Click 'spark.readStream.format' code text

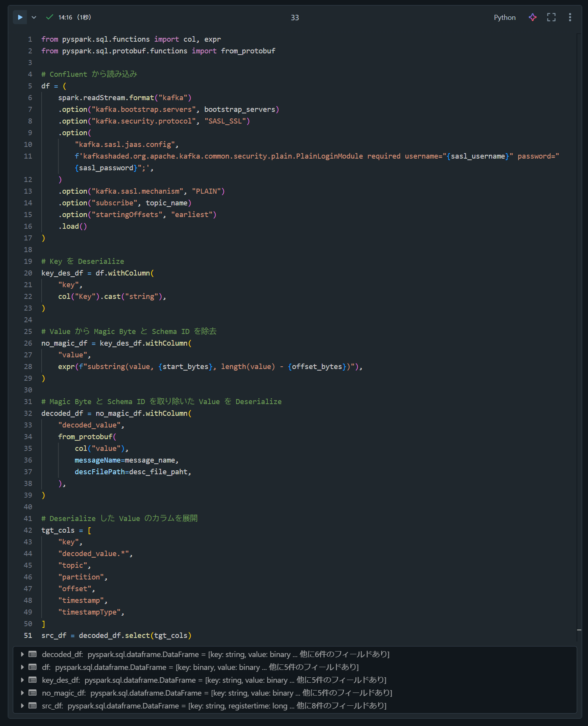click(106, 97)
